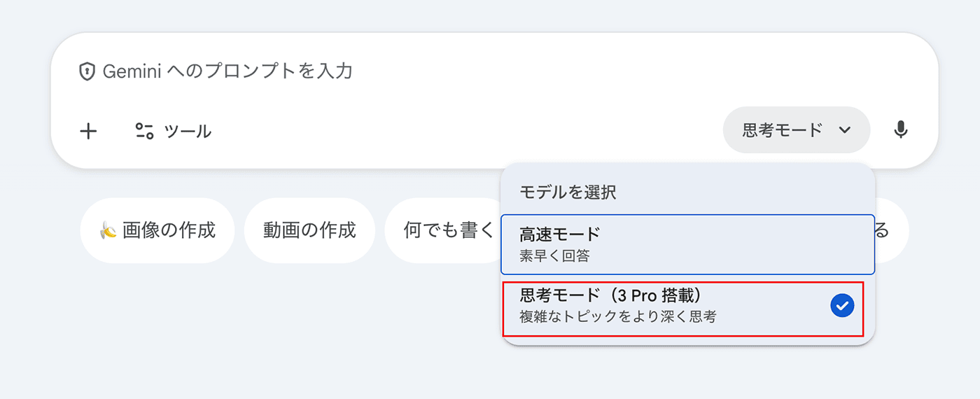Click the モデルを選択 header in the dropdown
Image resolution: width=980 pixels, height=399 pixels.
[568, 192]
